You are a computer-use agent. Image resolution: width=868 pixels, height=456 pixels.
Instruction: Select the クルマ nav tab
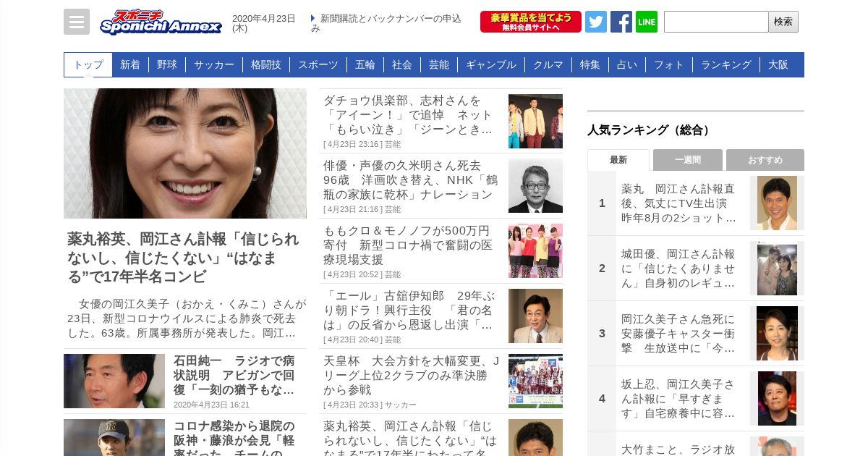(x=548, y=64)
